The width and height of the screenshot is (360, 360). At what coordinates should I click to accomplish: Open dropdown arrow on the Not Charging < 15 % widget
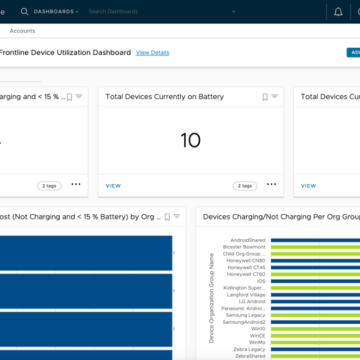tap(79, 96)
